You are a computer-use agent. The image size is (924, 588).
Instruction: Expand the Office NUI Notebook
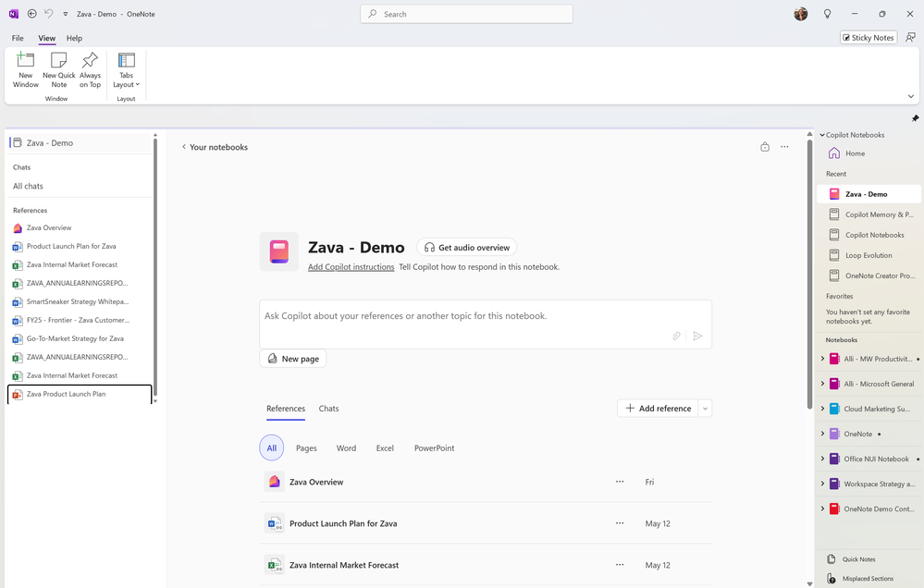pyautogui.click(x=822, y=459)
